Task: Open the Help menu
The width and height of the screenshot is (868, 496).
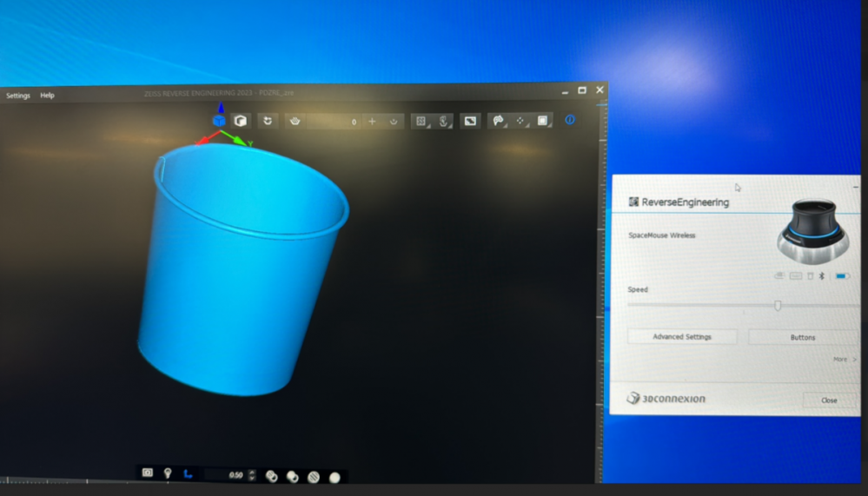Action: pyautogui.click(x=47, y=96)
